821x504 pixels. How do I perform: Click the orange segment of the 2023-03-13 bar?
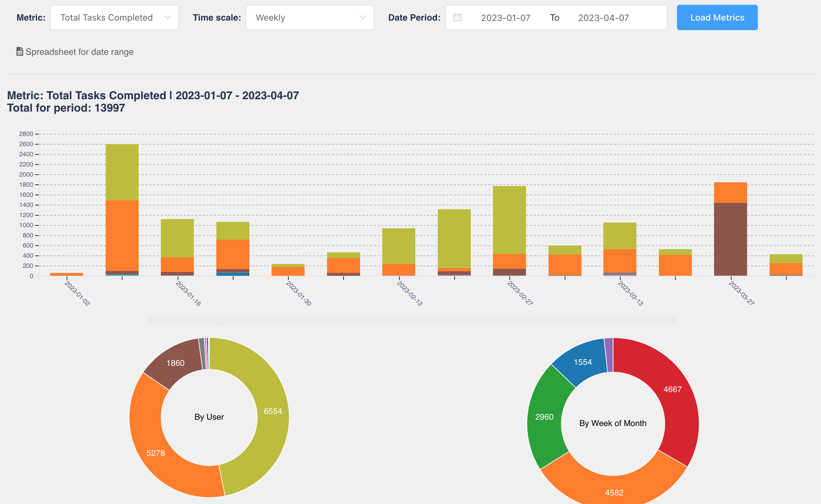(x=620, y=261)
